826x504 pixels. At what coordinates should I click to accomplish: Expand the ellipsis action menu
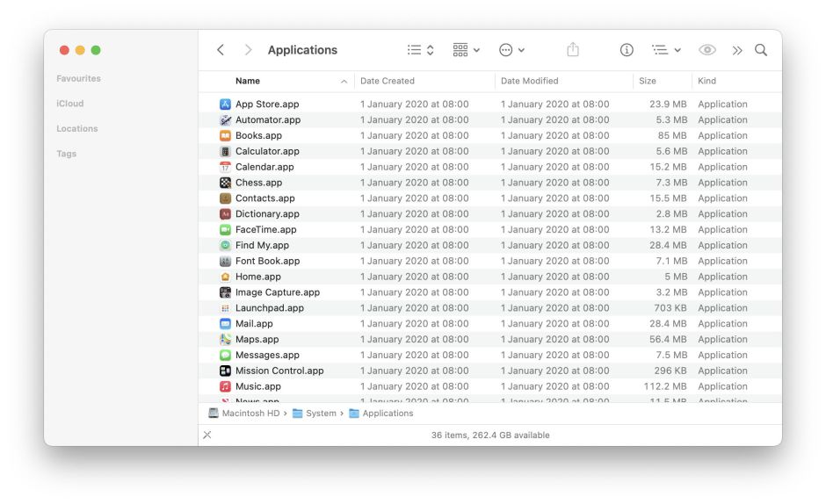point(511,50)
